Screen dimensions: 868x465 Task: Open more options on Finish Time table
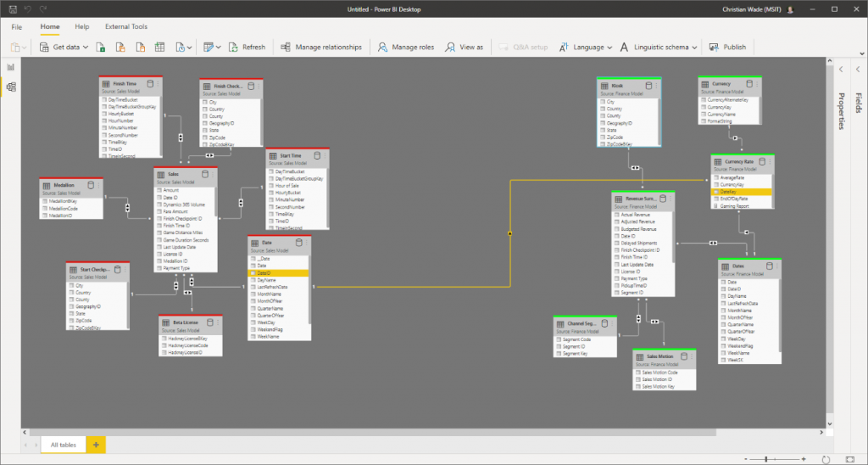click(x=159, y=84)
